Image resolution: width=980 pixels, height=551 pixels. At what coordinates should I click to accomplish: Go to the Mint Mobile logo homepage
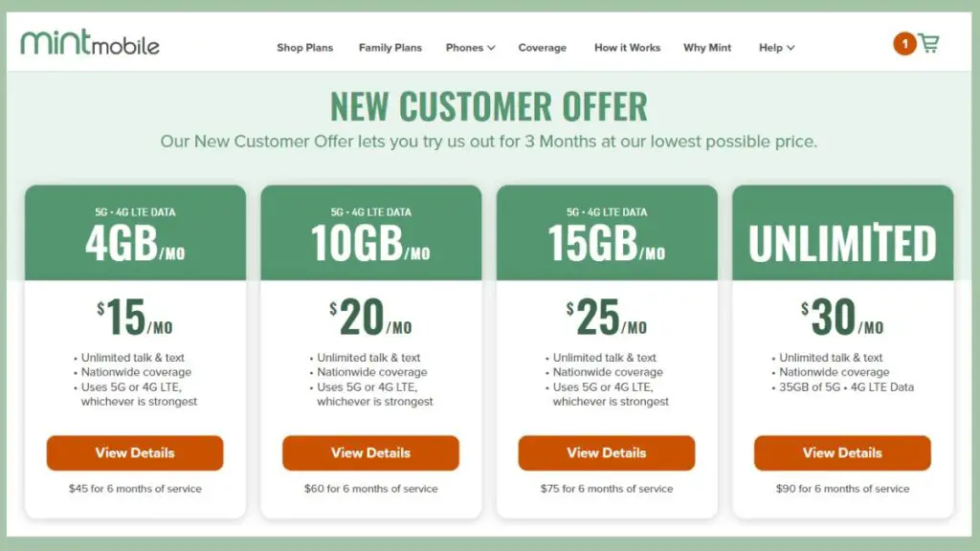[x=90, y=42]
